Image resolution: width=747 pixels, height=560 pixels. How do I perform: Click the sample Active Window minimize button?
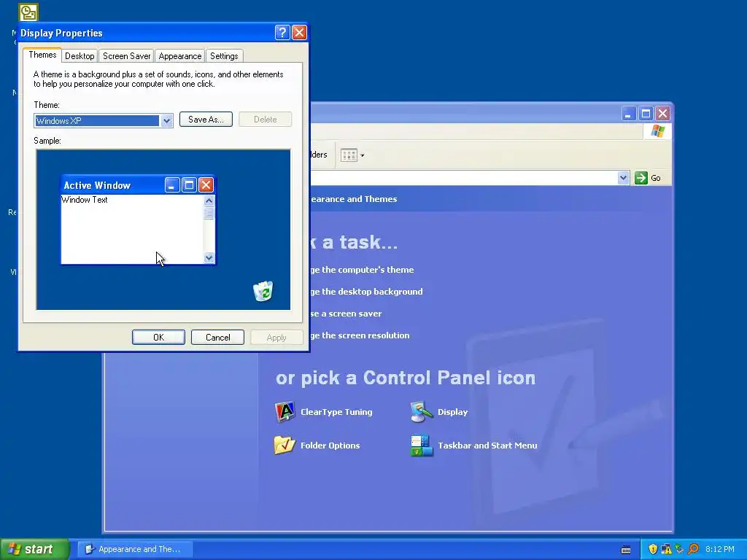pyautogui.click(x=172, y=184)
